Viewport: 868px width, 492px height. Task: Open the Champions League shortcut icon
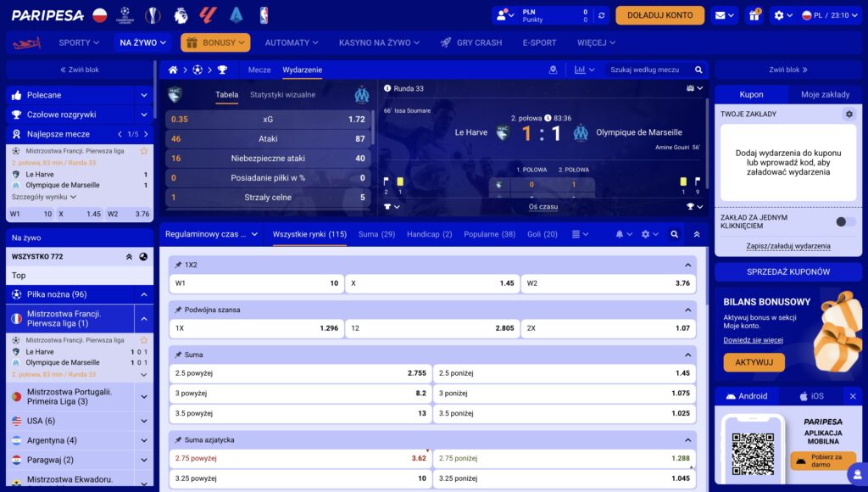pyautogui.click(x=125, y=15)
